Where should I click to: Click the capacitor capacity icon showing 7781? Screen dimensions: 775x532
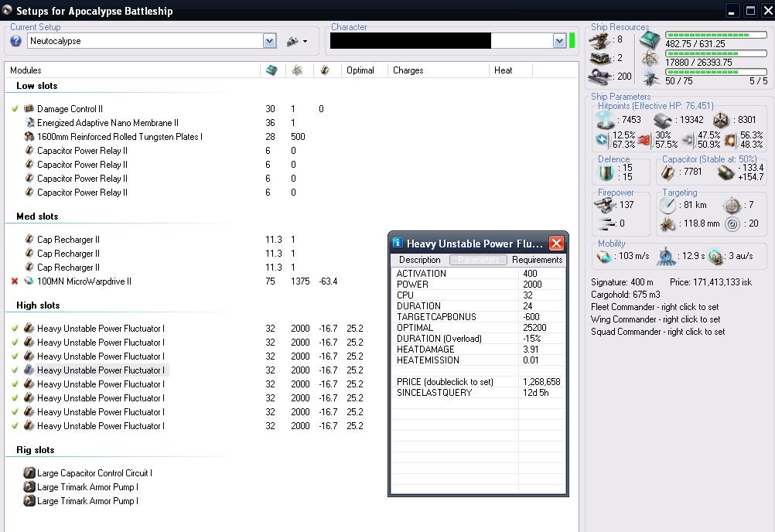click(x=667, y=172)
